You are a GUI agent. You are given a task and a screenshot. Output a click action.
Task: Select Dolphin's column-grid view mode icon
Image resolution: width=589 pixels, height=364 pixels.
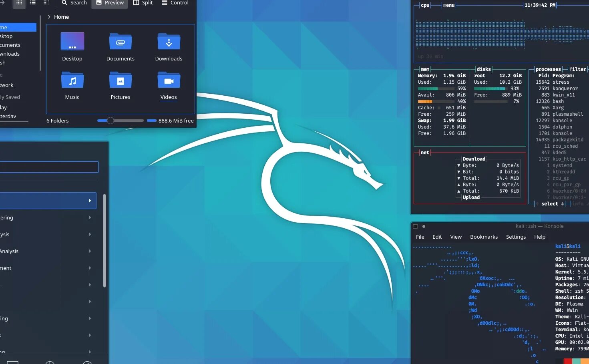(46, 3)
